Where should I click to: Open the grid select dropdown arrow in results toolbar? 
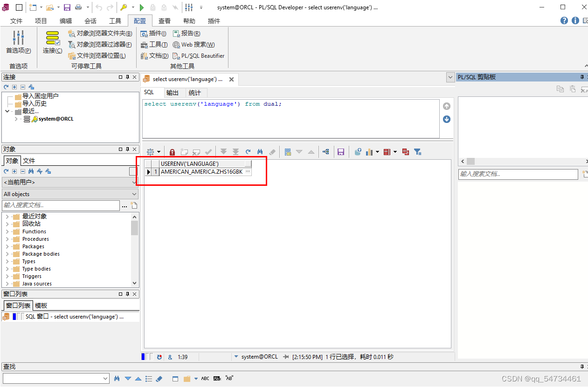point(159,152)
